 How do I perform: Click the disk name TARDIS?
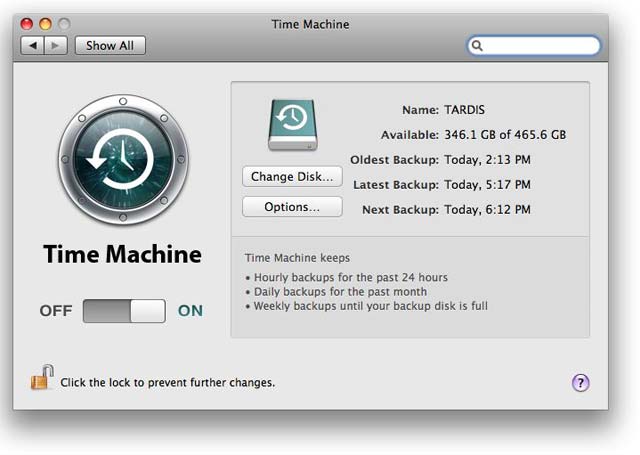[464, 110]
